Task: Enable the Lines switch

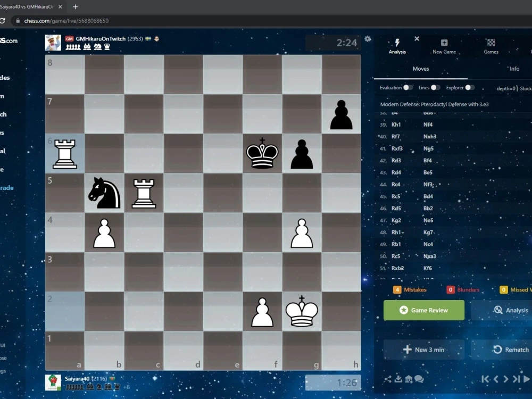Action: pyautogui.click(x=435, y=88)
